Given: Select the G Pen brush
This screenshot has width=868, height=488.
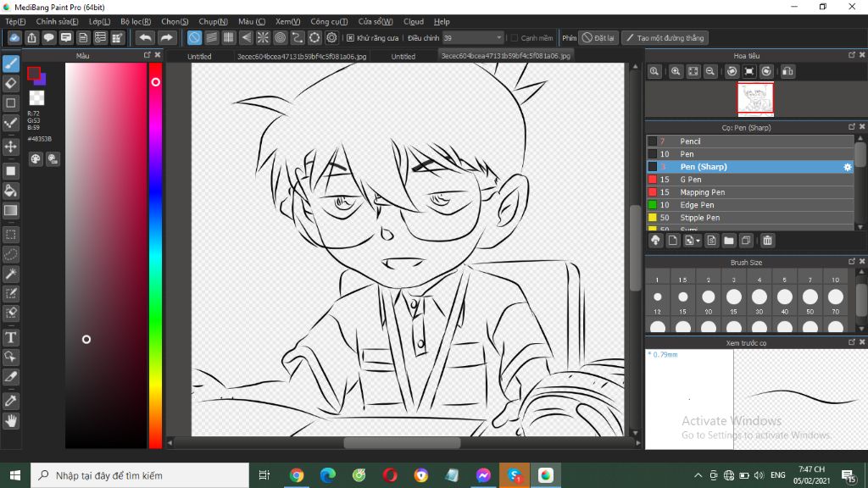Looking at the screenshot, I should 750,180.
